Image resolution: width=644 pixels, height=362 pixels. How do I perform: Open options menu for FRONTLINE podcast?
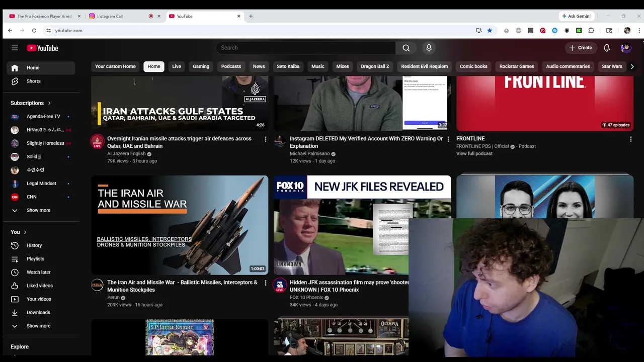(630, 139)
